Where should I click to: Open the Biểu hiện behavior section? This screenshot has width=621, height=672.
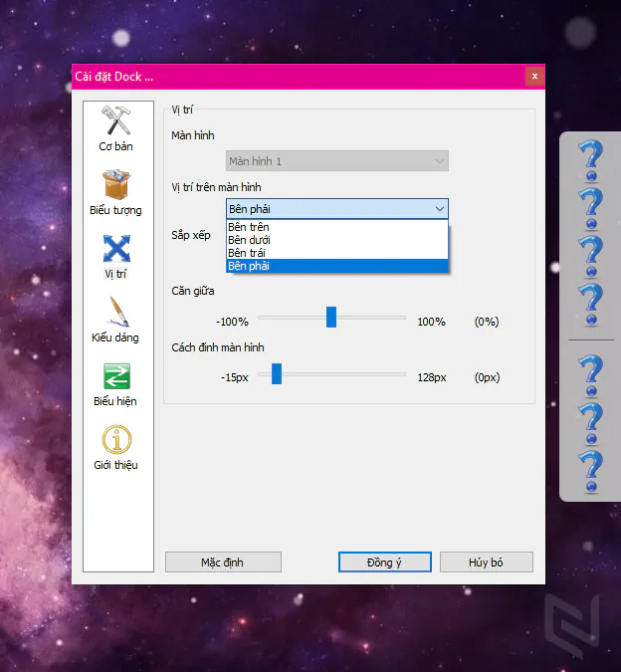coord(115,384)
